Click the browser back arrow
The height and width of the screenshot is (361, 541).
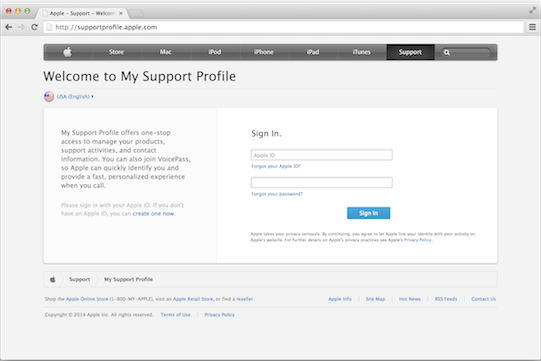coord(9,27)
